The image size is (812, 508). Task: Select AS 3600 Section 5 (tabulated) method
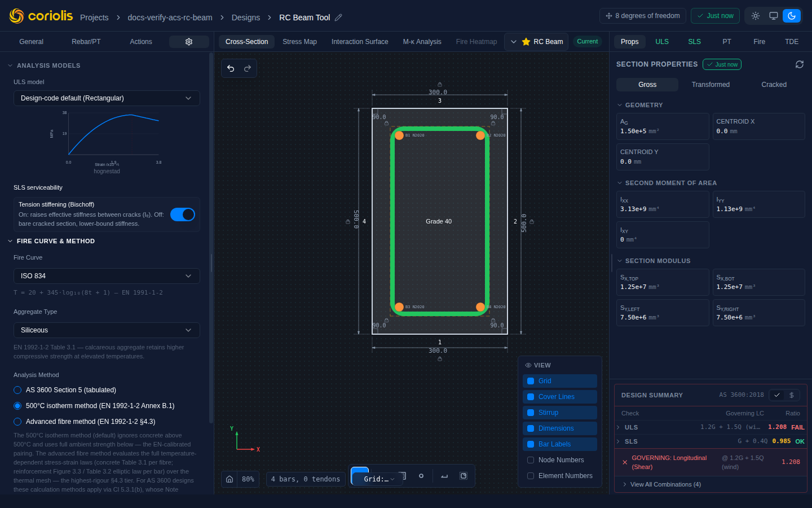[17, 390]
